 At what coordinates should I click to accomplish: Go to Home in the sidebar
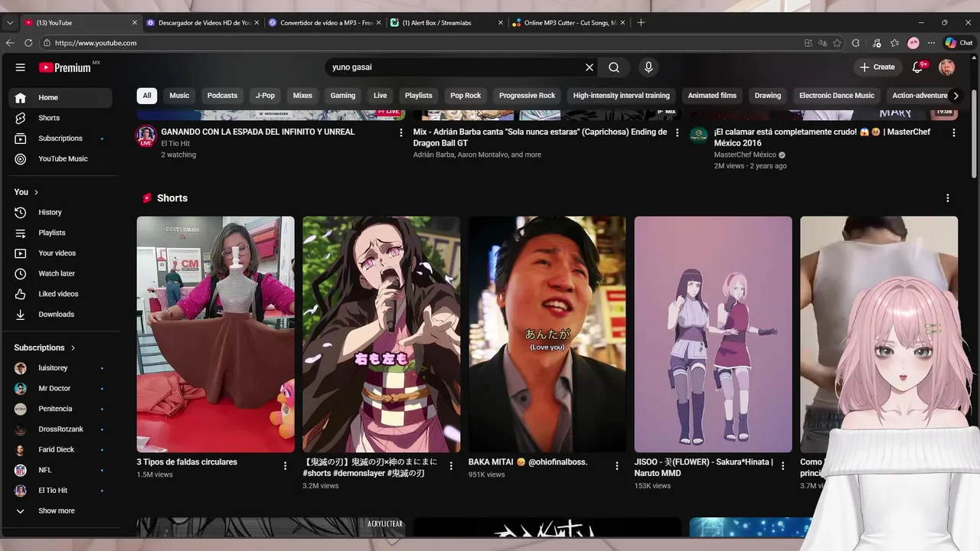tap(60, 97)
